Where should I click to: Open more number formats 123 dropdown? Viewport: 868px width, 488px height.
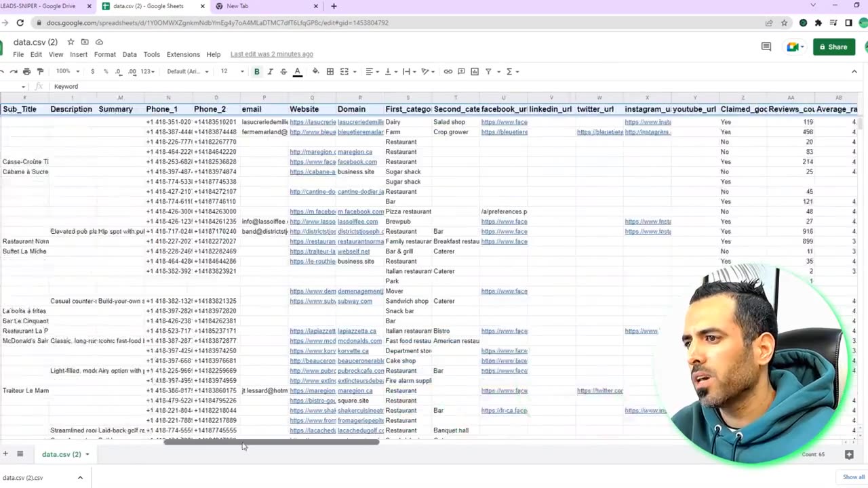pyautogui.click(x=147, y=71)
